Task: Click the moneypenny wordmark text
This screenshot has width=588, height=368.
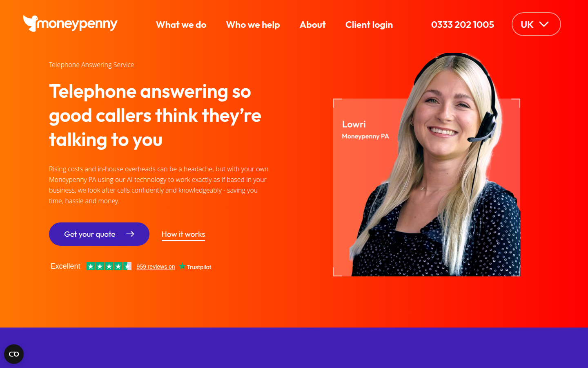Action: tap(78, 24)
